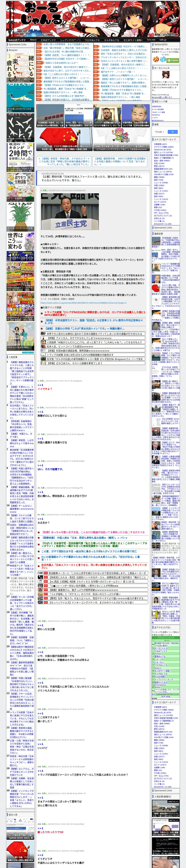Screen dimensions: 186x868
Task: Click the おーるじゃんる avatar image
Action: pyautogui.click(x=166, y=75)
